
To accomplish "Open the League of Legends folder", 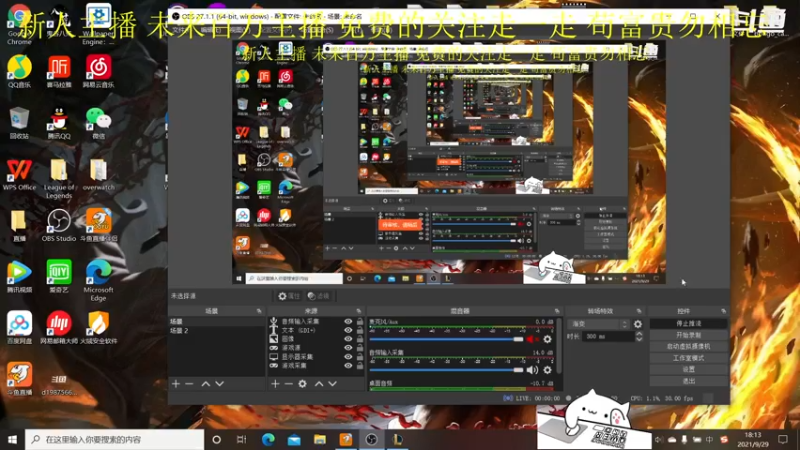I will coord(59,178).
